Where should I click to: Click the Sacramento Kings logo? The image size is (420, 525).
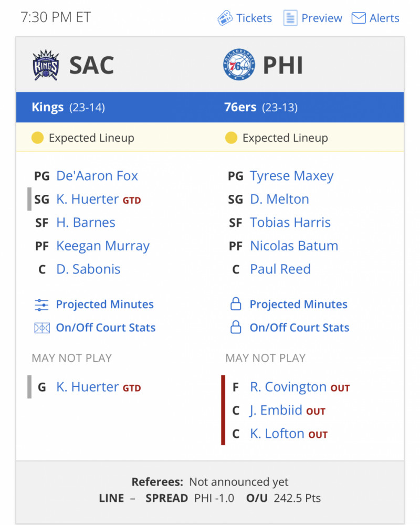[x=46, y=65]
